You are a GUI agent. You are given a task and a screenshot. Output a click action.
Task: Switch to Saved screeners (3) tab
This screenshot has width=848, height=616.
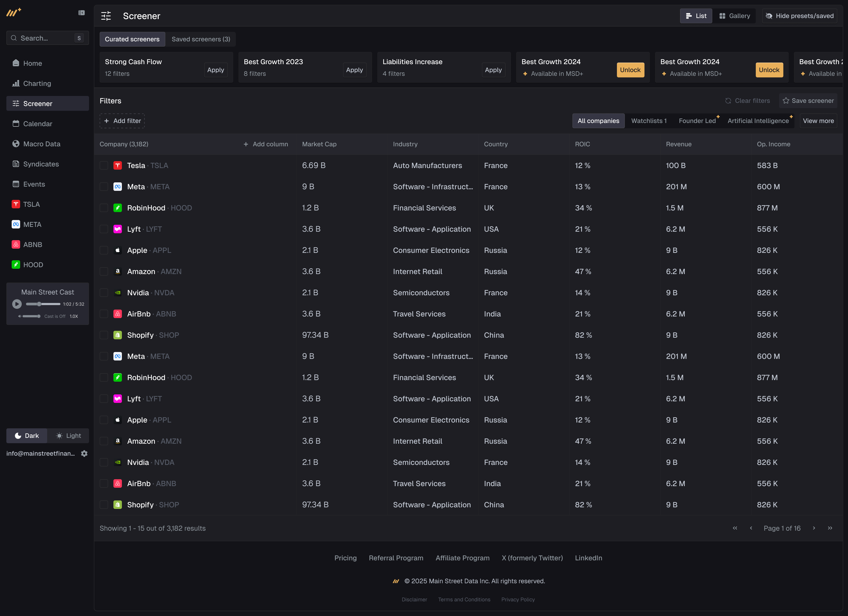(x=201, y=39)
